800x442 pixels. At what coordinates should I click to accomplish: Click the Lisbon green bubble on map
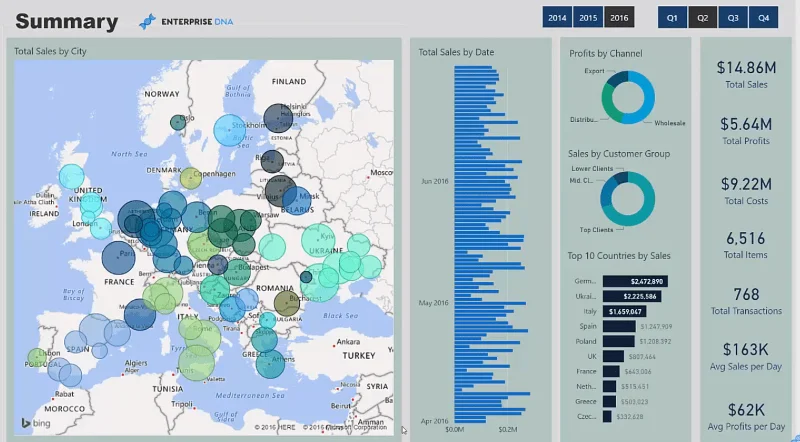(x=37, y=357)
